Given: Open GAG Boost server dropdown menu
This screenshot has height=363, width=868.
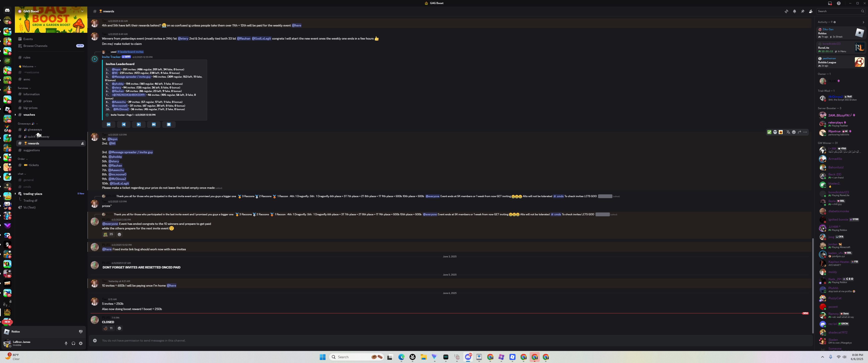Looking at the screenshot, I should 82,11.
